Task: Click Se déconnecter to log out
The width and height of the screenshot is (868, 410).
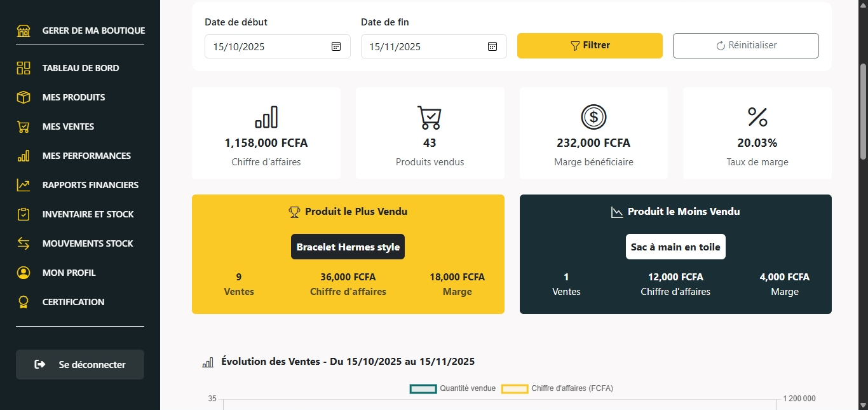Action: pos(80,365)
